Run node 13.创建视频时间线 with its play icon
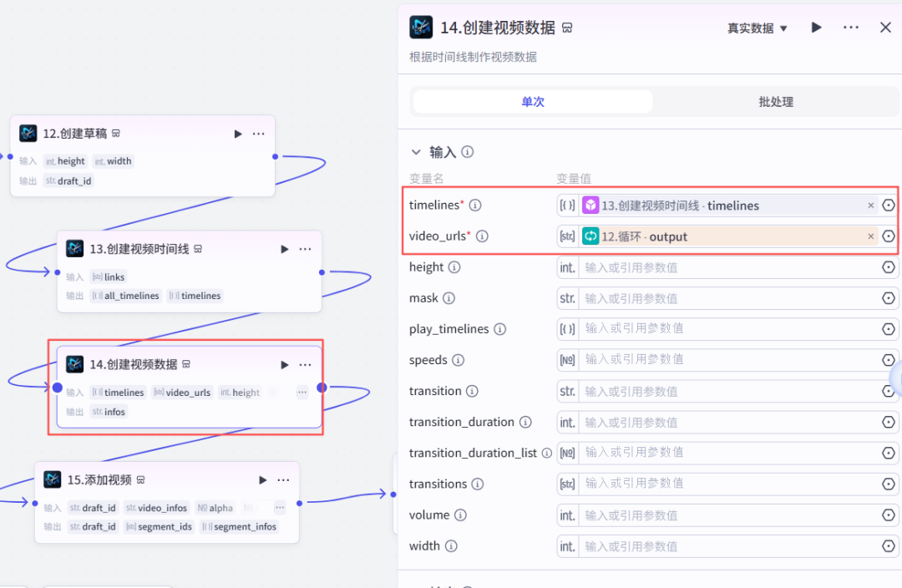The width and height of the screenshot is (902, 588). click(x=285, y=250)
